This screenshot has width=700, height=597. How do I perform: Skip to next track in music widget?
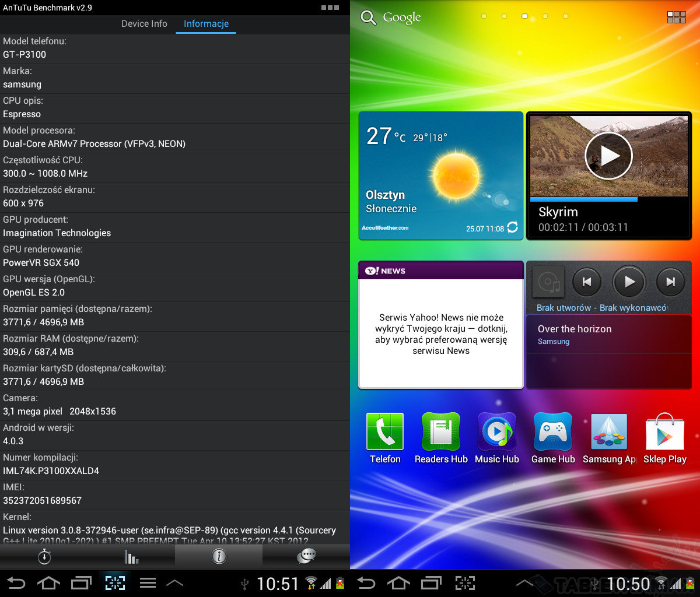coord(670,282)
